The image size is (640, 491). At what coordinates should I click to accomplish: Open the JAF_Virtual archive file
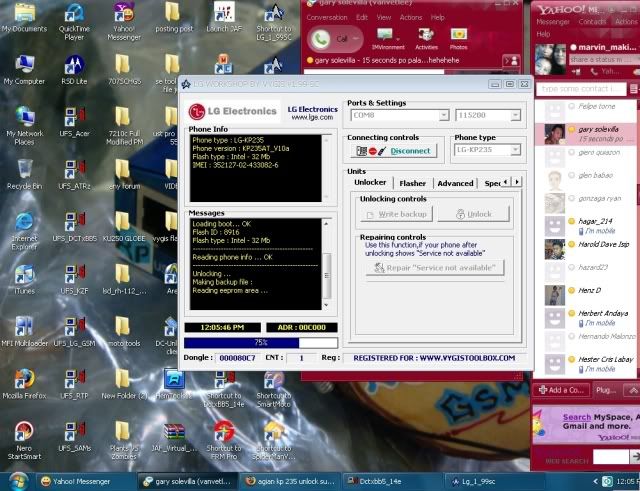tap(174, 436)
